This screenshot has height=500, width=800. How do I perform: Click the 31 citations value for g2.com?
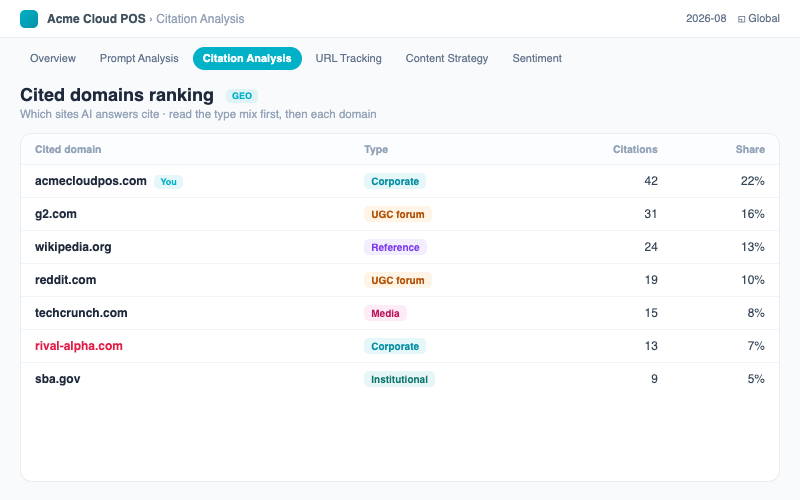(x=651, y=214)
